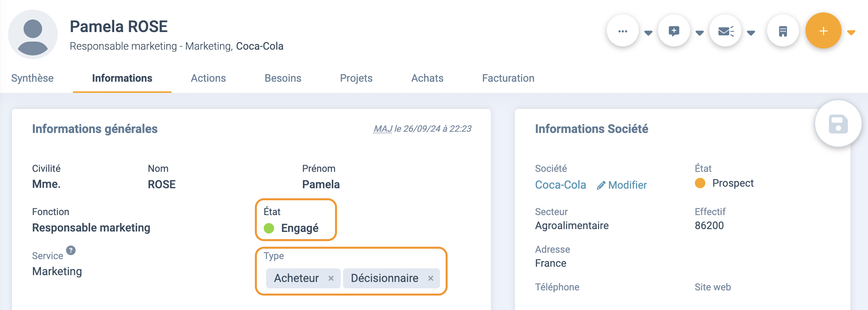Screen dimensions: 868x310
Task: Open the company building icon button
Action: tap(783, 31)
